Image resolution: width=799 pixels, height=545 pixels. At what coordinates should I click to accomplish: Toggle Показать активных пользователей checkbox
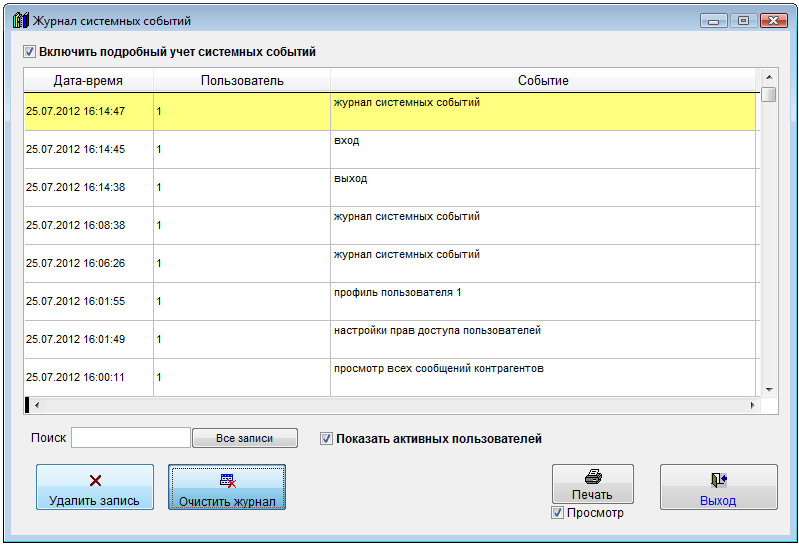pyautogui.click(x=326, y=439)
